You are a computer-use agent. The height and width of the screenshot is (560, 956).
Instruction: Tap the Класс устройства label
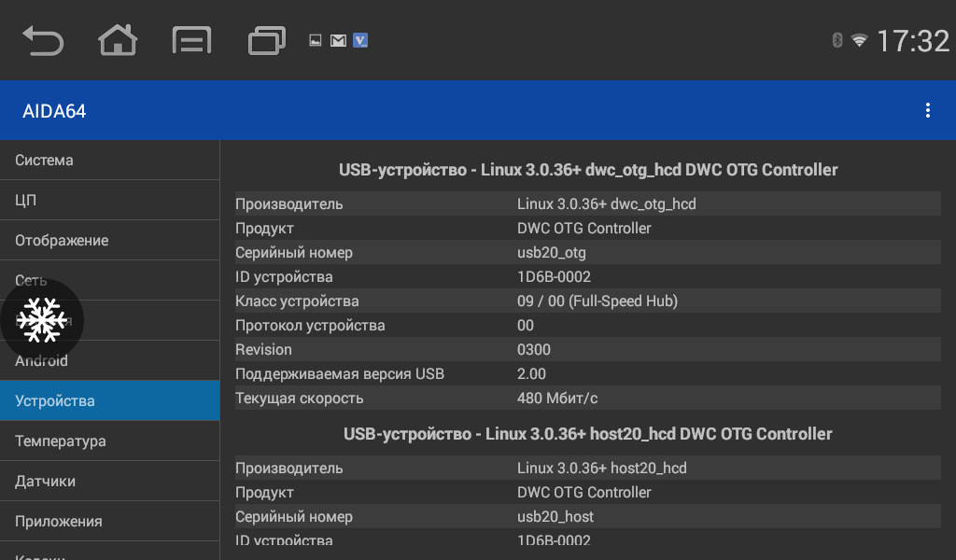(297, 301)
